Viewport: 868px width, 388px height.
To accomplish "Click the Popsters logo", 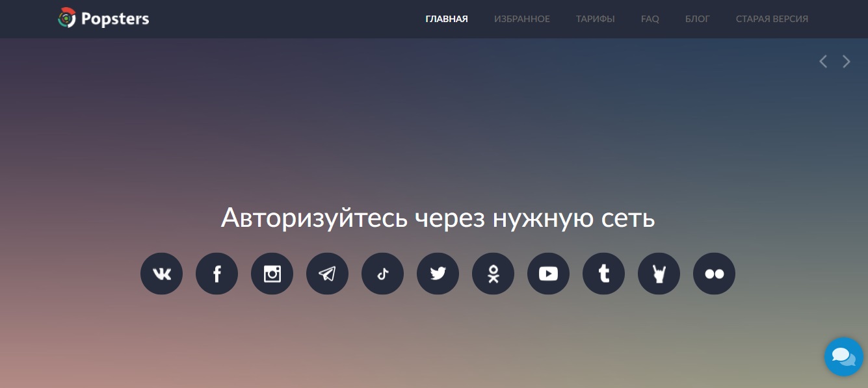I will (103, 19).
